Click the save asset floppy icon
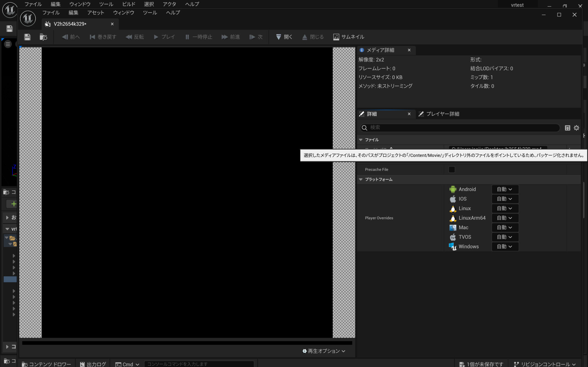The image size is (588, 367). point(27,37)
